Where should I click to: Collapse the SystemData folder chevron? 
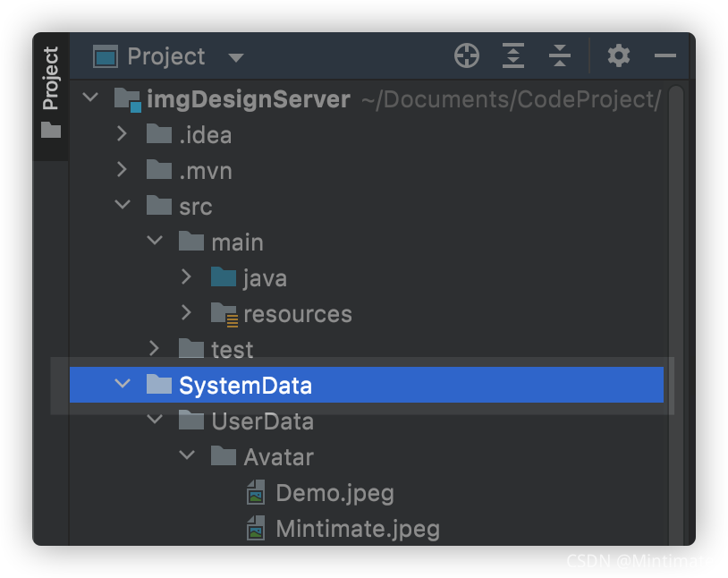pyautogui.click(x=123, y=384)
